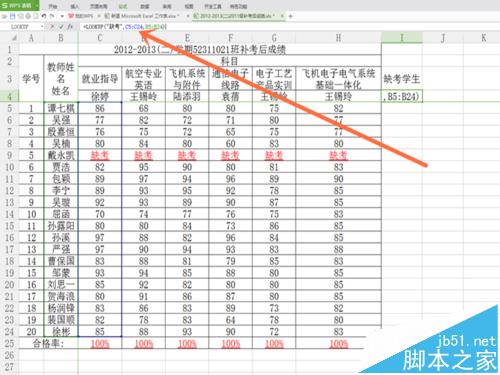
Task: Switch to the 审阅 ribbon tab
Action: 167,6
